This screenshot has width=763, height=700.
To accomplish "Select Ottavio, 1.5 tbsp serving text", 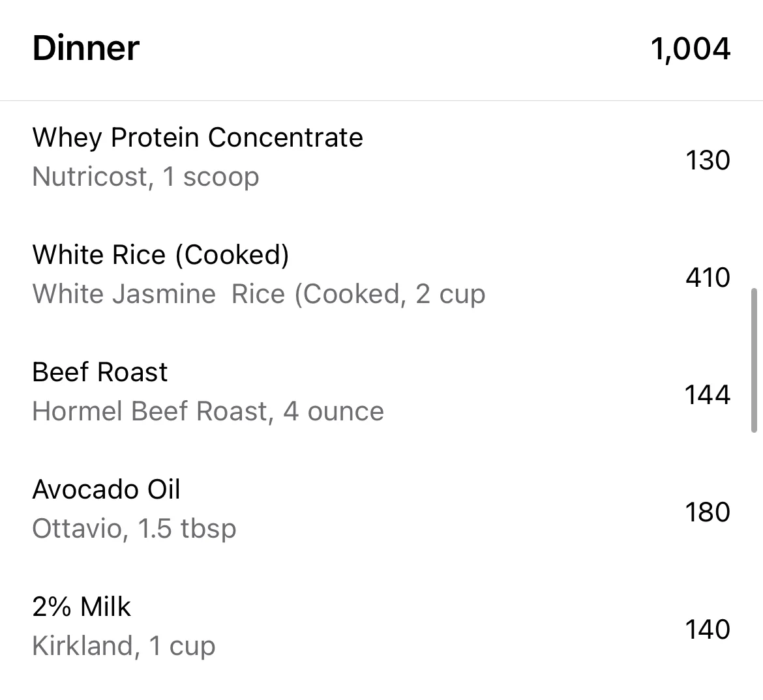I will [x=134, y=529].
